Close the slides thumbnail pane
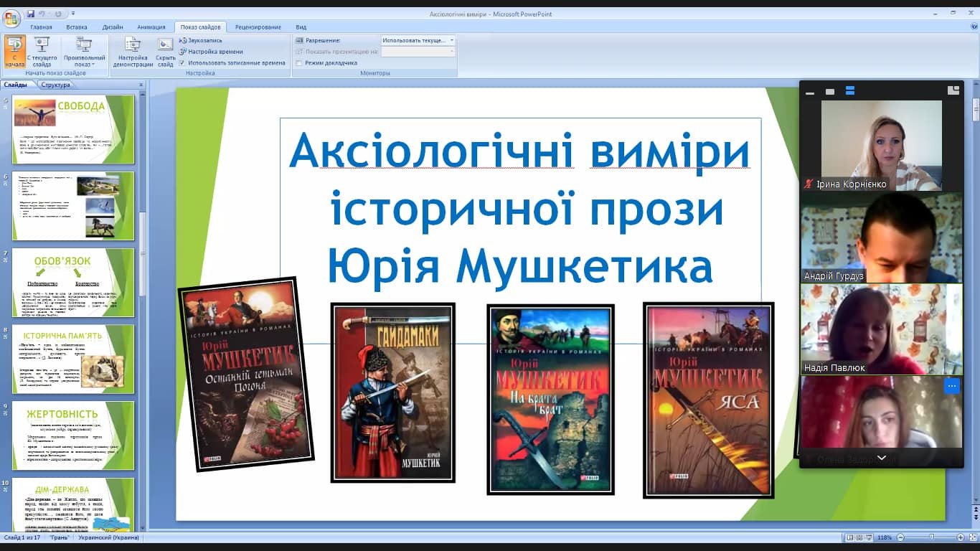The width and height of the screenshot is (980, 551). (x=141, y=85)
